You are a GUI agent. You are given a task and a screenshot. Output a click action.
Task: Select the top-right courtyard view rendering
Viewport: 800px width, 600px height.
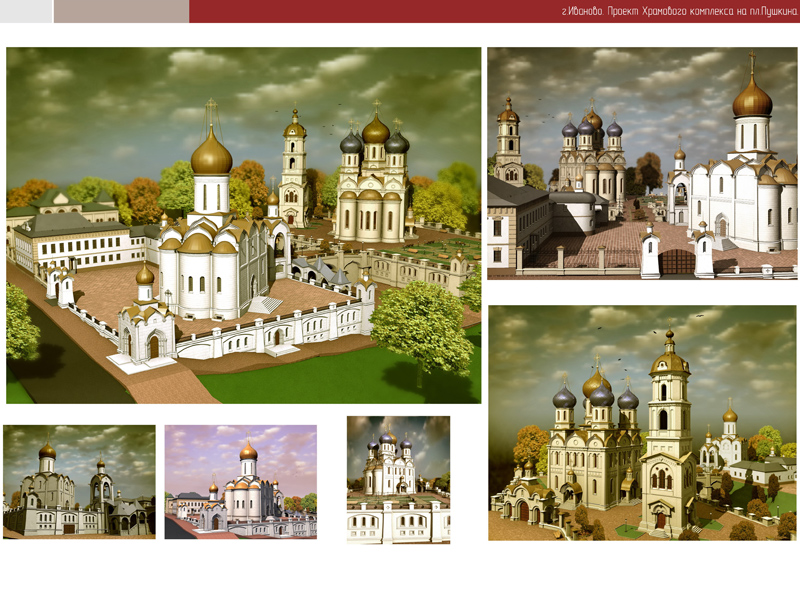point(642,163)
